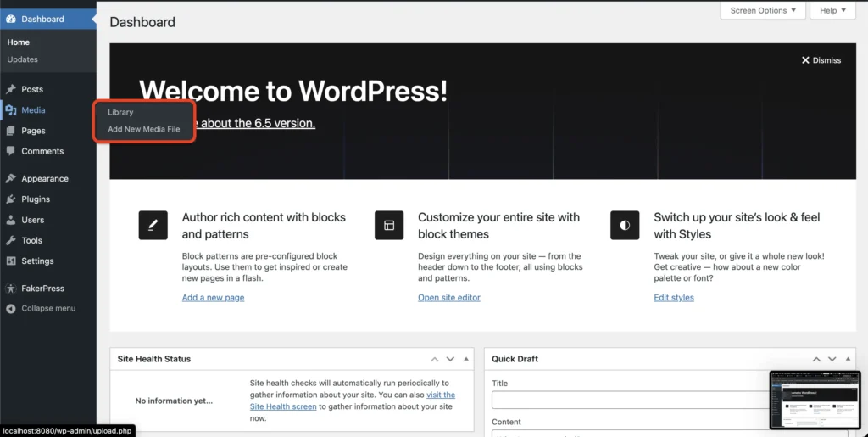Collapse the Site Health Status panel

coord(466,359)
